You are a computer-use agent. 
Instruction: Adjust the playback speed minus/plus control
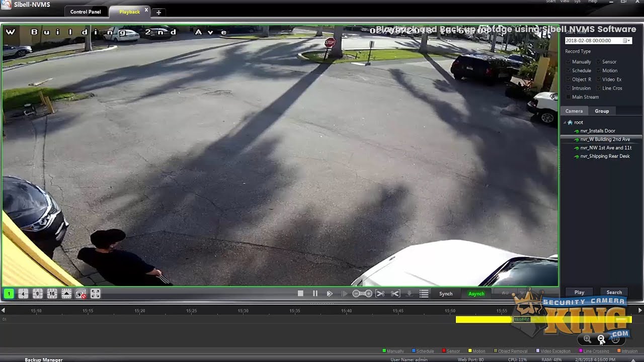[362, 294]
